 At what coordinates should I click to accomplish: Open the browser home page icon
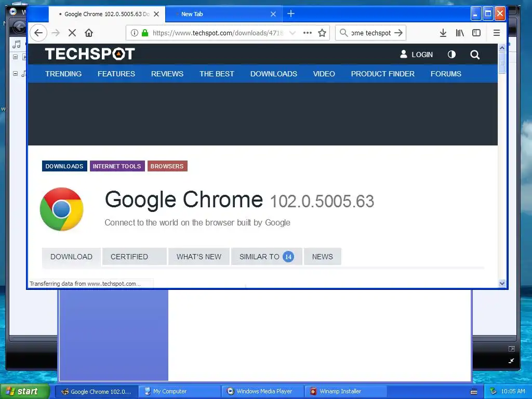pos(89,33)
